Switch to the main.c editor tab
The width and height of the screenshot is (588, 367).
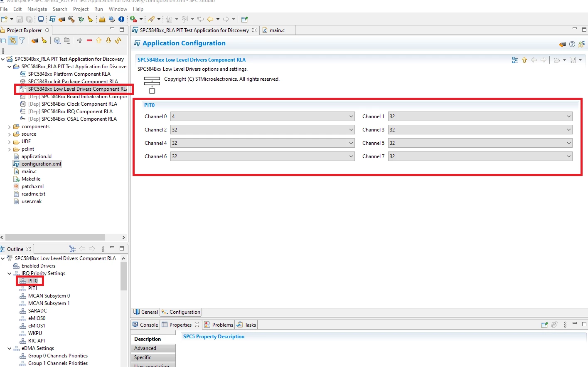(277, 30)
